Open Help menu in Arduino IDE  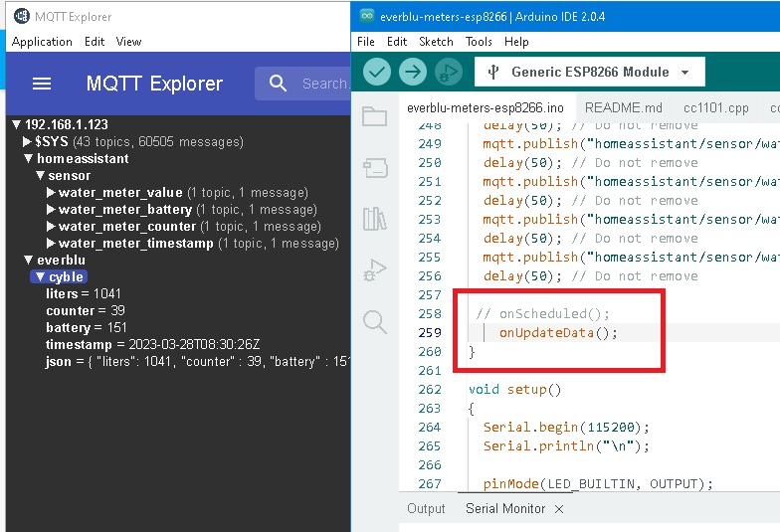(516, 42)
